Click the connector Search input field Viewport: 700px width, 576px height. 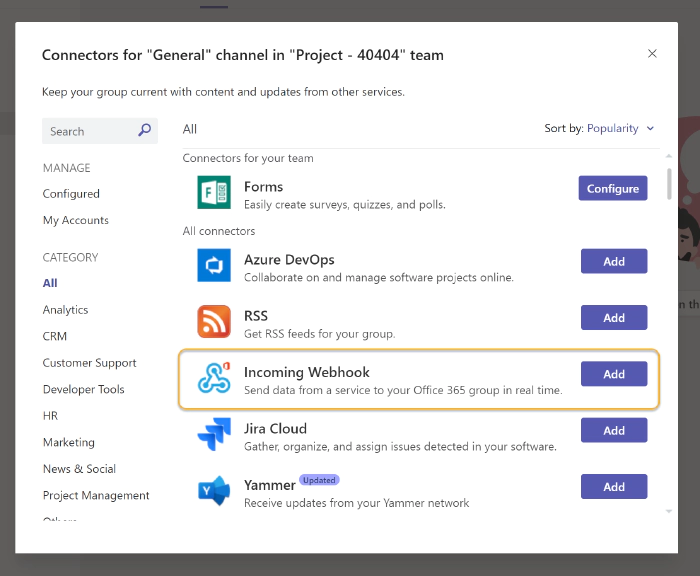[x=88, y=131]
